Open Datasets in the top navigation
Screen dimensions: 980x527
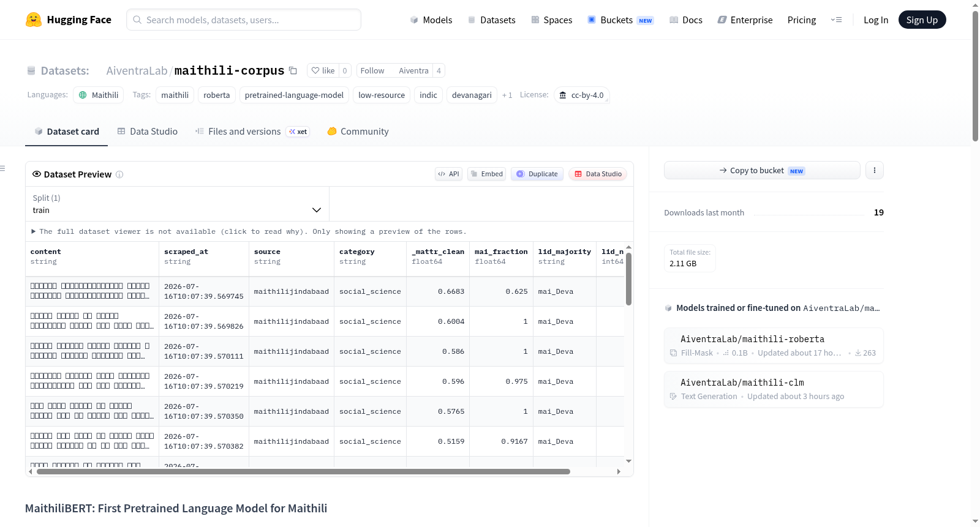click(492, 20)
